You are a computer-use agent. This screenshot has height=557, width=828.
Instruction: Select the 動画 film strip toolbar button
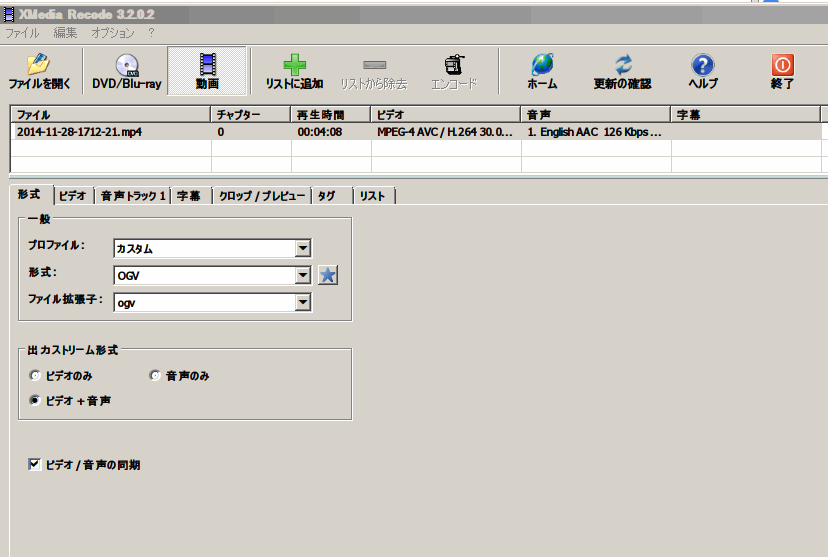tap(207, 71)
